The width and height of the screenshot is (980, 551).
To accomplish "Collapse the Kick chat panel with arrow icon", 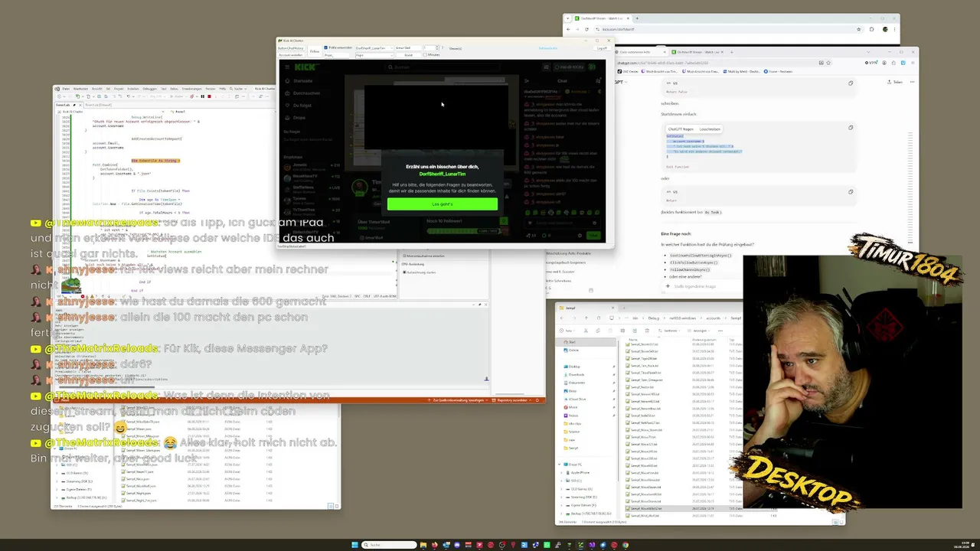I will pyautogui.click(x=527, y=80).
